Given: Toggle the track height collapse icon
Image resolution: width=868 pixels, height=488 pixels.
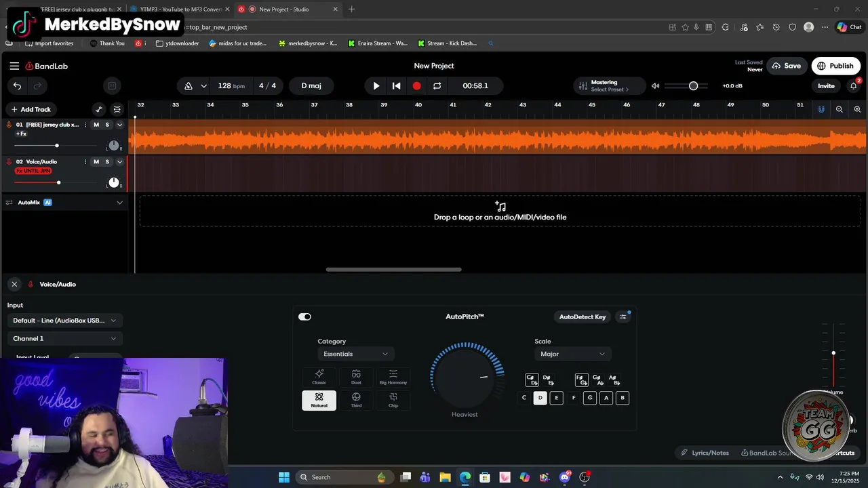Looking at the screenshot, I should coord(117,109).
